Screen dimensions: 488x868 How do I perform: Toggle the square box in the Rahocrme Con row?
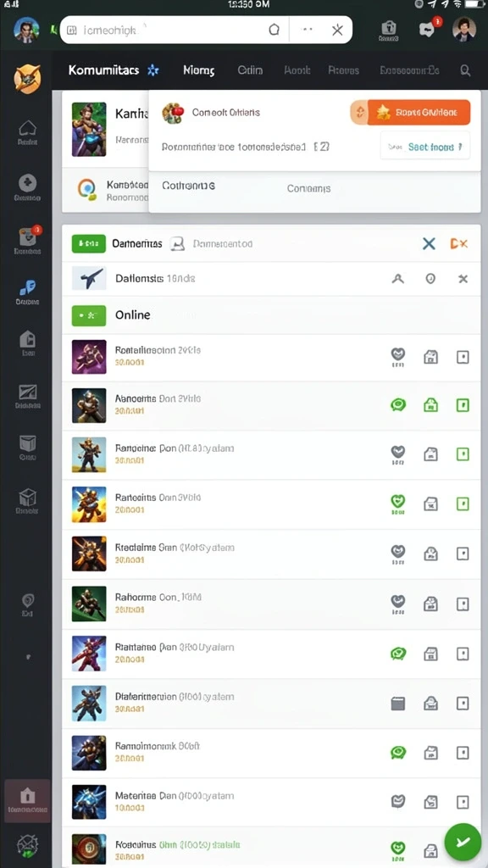tap(463, 604)
